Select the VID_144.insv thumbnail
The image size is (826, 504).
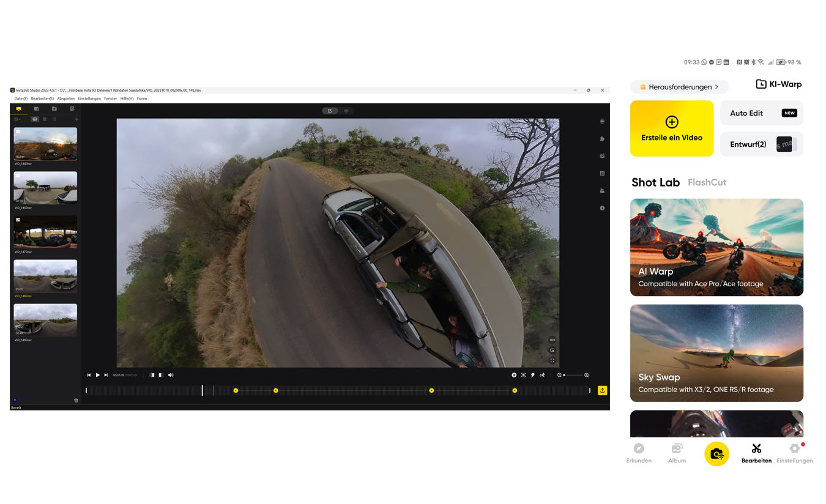(x=45, y=144)
